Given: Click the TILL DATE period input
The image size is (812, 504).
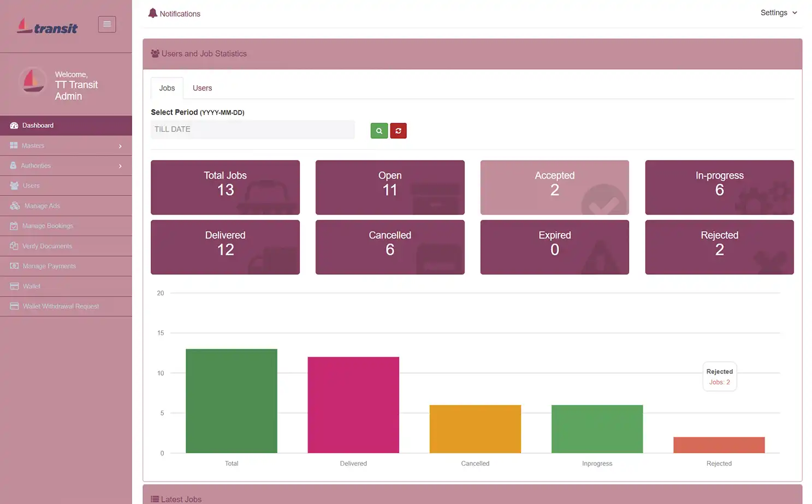Looking at the screenshot, I should tap(252, 129).
